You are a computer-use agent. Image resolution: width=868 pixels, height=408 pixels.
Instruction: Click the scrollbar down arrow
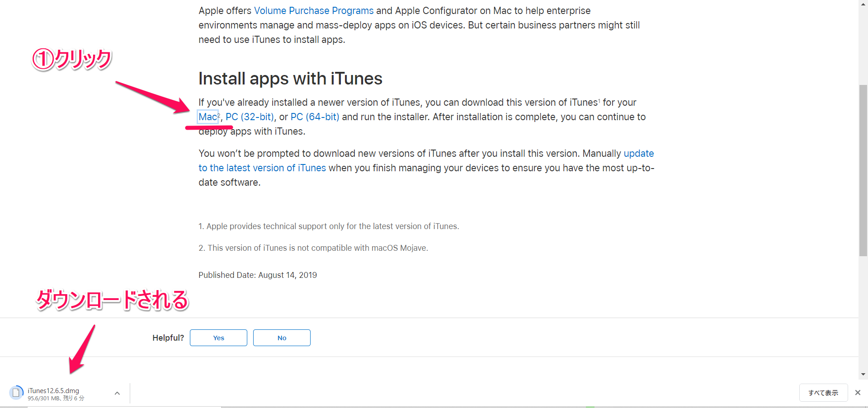click(x=863, y=374)
